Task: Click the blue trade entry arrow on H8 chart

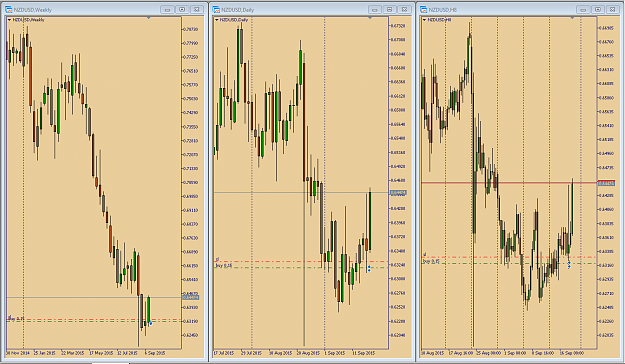Action: point(569,265)
